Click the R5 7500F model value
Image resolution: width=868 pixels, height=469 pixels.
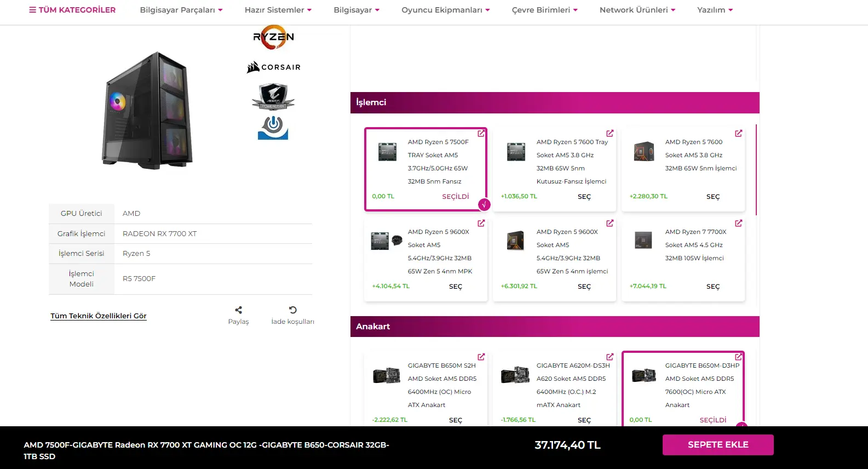(139, 278)
